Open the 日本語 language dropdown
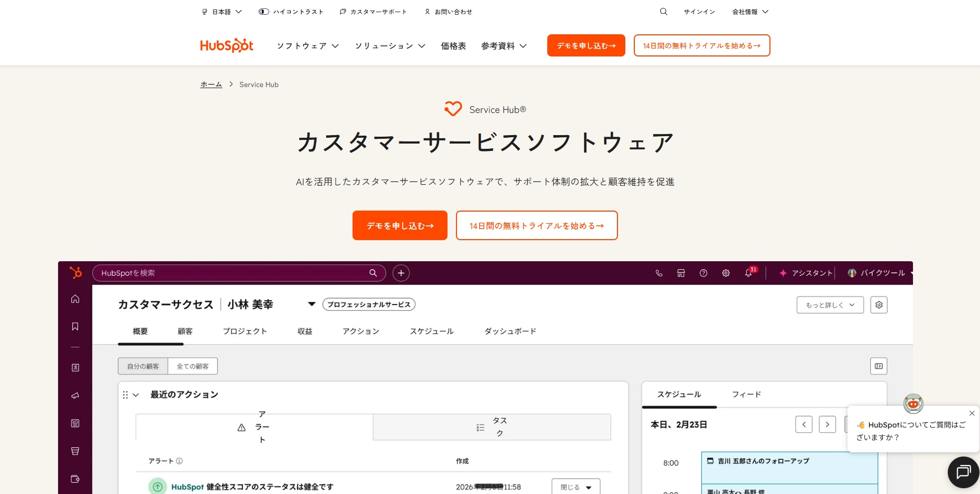980x494 pixels. tap(222, 12)
